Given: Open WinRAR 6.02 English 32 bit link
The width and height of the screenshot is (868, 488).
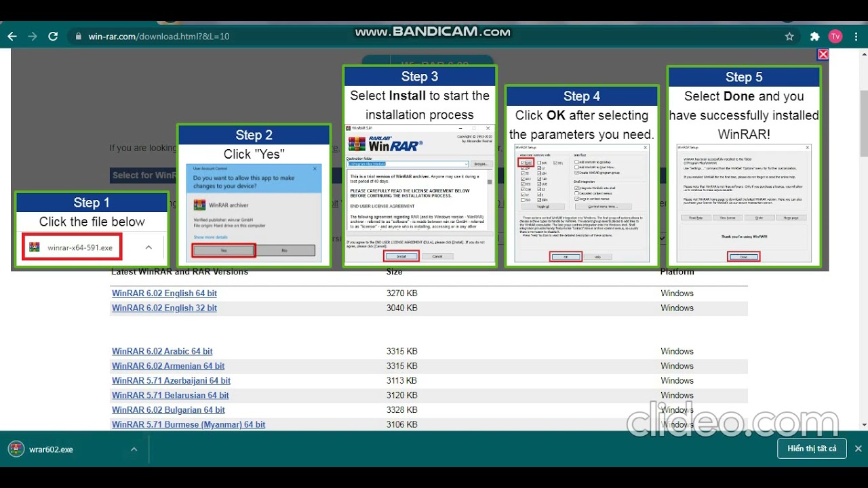Looking at the screenshot, I should pos(164,308).
